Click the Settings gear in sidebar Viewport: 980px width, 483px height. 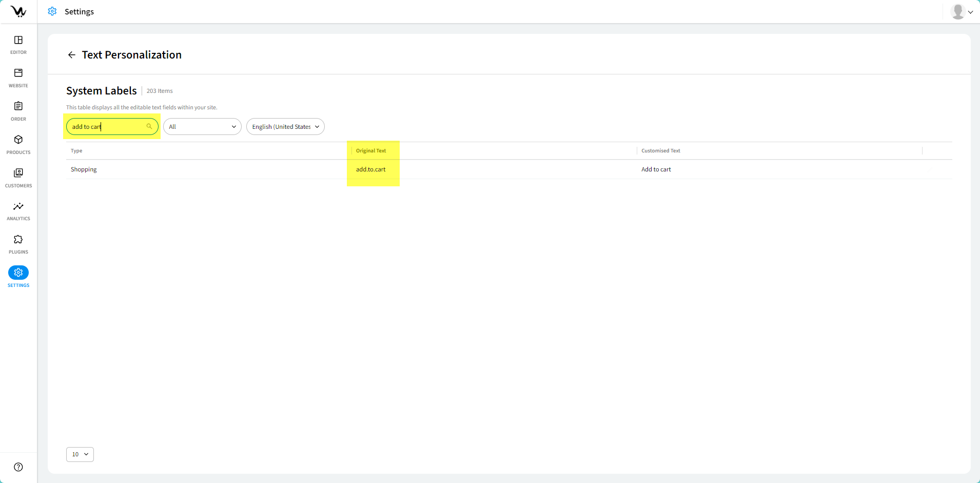18,273
